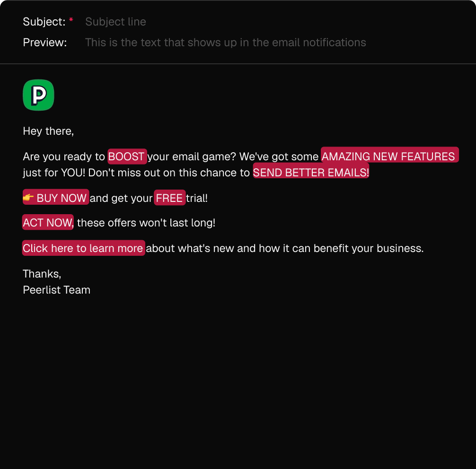The image size is (476, 469).
Task: Click the red required asterisk beside Subject
Action: tap(71, 20)
